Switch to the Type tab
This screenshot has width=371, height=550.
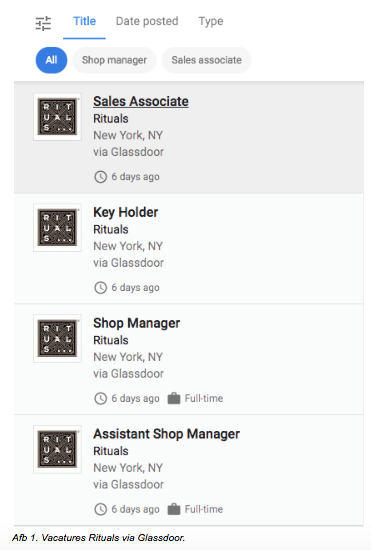tap(211, 21)
